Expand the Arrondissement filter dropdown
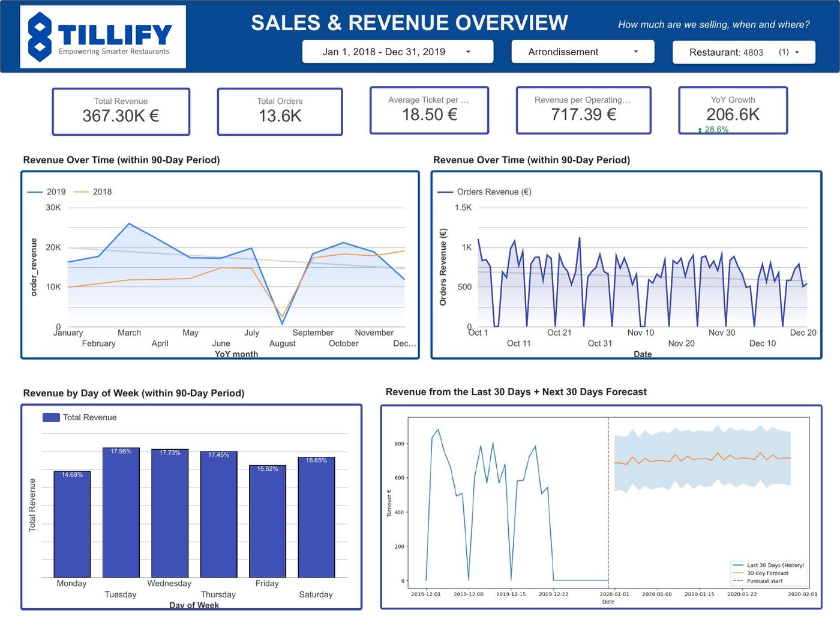 583,52
